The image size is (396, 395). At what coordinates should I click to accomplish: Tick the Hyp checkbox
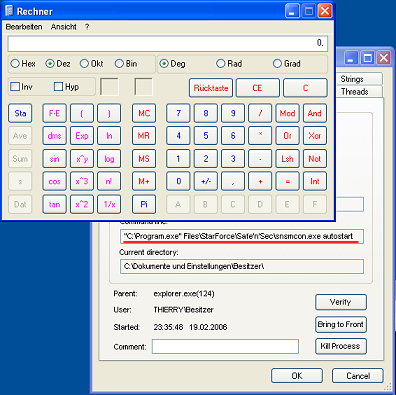click(x=58, y=87)
